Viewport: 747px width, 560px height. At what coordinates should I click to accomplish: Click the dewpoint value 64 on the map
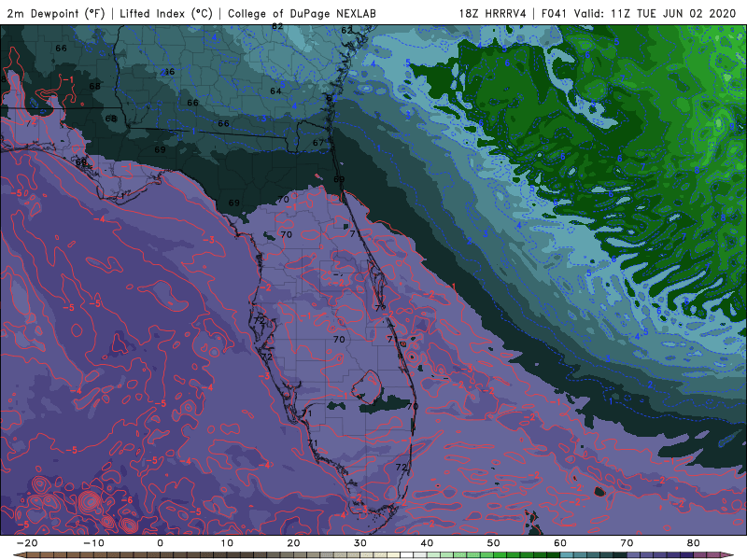275,91
